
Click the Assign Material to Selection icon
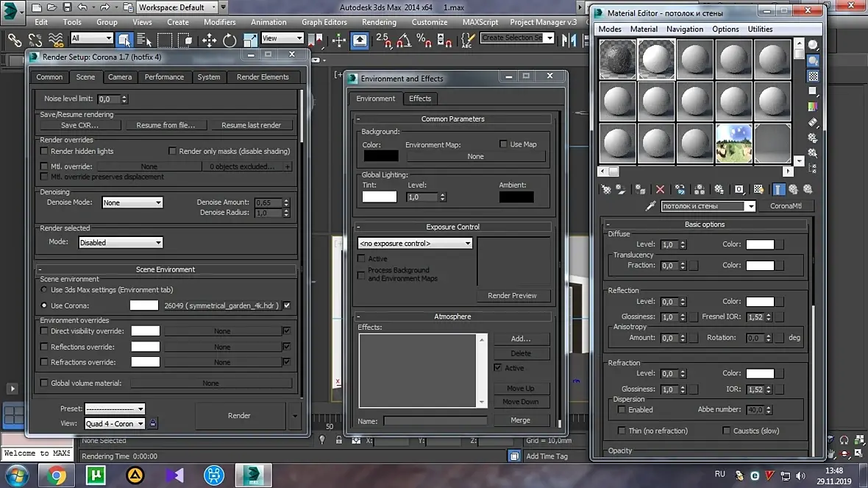[640, 190]
